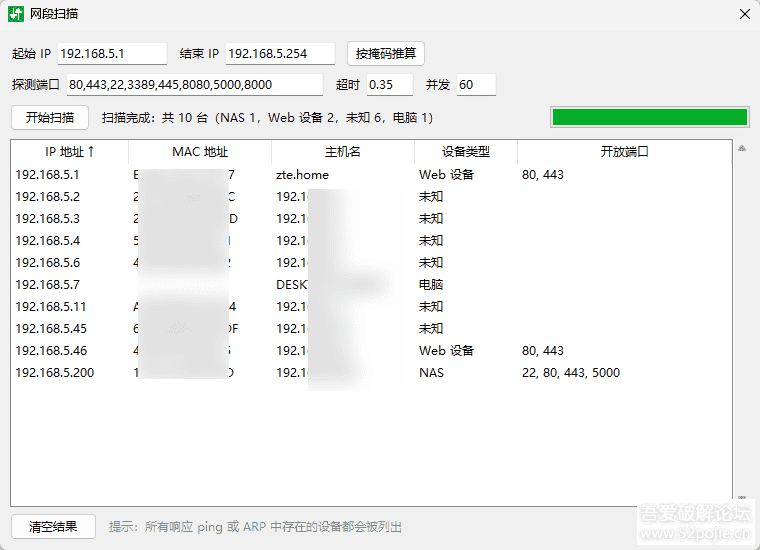Click the network scan app icon in title bar
The width and height of the screenshot is (760, 550).
pos(16,14)
